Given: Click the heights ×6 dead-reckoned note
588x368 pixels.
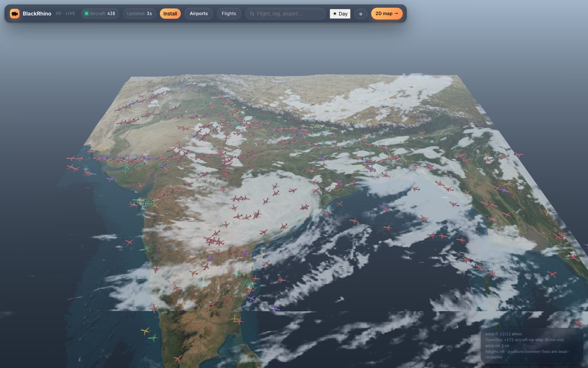Looking at the screenshot, I should pos(527,354).
